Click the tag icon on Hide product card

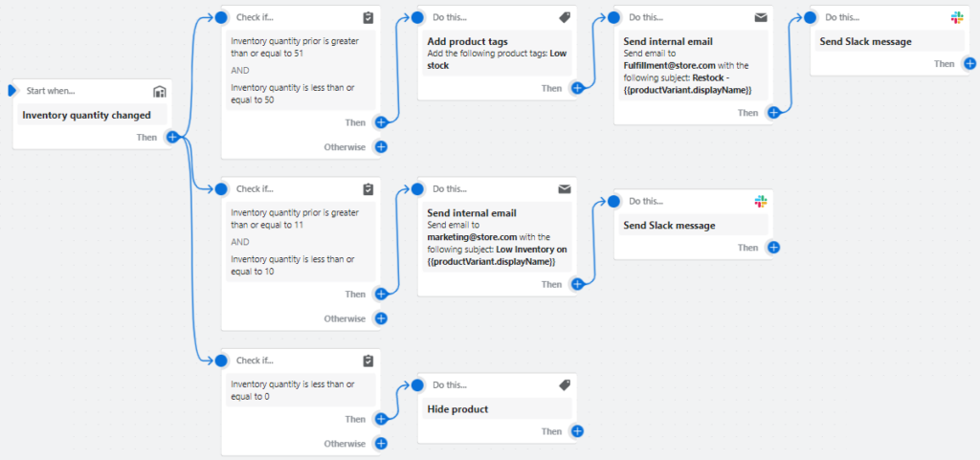click(565, 385)
